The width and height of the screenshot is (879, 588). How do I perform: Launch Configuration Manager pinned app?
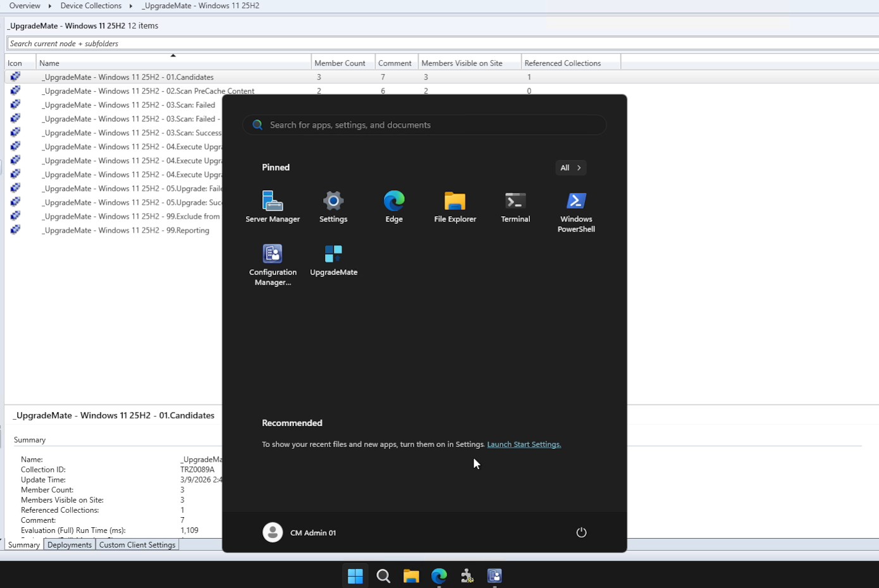pos(273,265)
